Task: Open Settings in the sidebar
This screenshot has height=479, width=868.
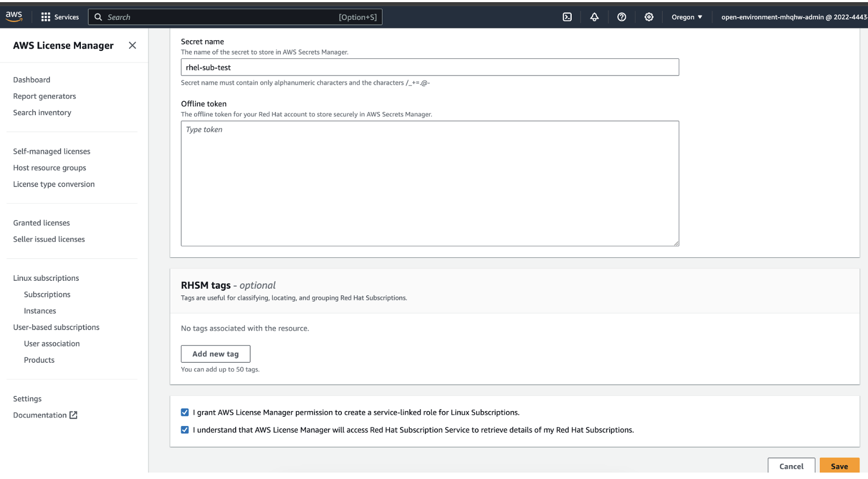Action: coord(27,399)
